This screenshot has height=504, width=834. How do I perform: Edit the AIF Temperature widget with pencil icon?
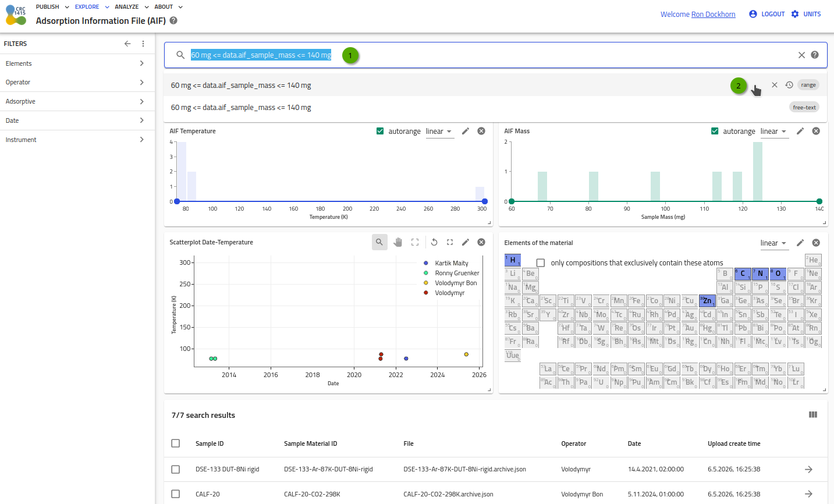tap(466, 131)
